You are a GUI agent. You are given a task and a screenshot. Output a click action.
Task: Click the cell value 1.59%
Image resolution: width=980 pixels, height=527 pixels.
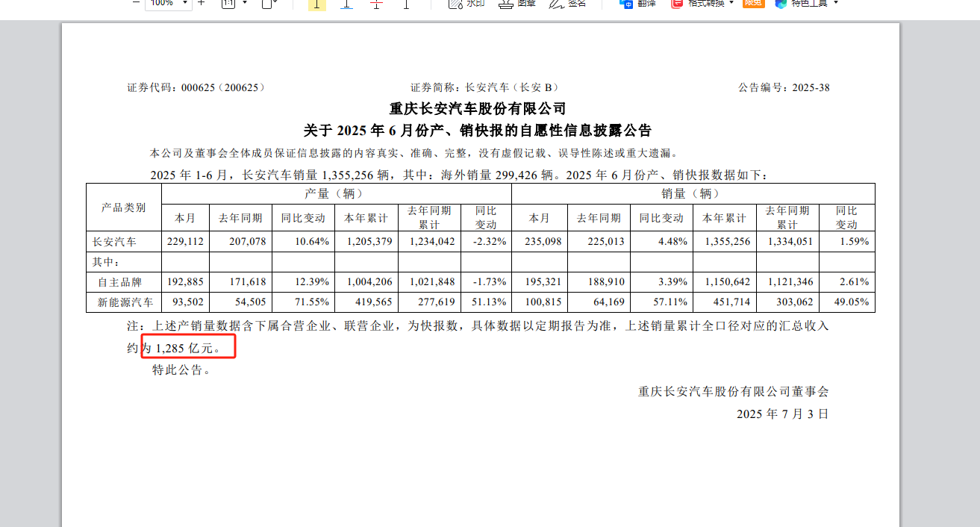pos(855,242)
